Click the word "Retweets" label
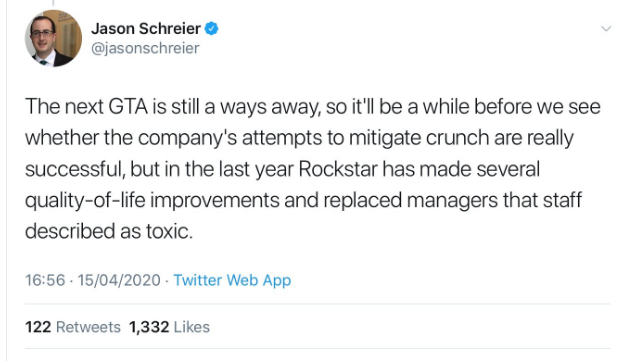This screenshot has height=361, width=621. (88, 327)
